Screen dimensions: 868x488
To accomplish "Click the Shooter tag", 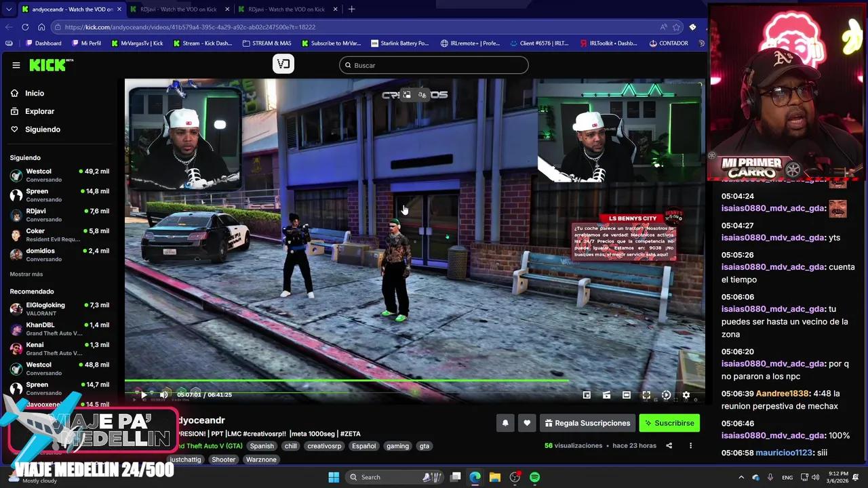I will [x=223, y=460].
